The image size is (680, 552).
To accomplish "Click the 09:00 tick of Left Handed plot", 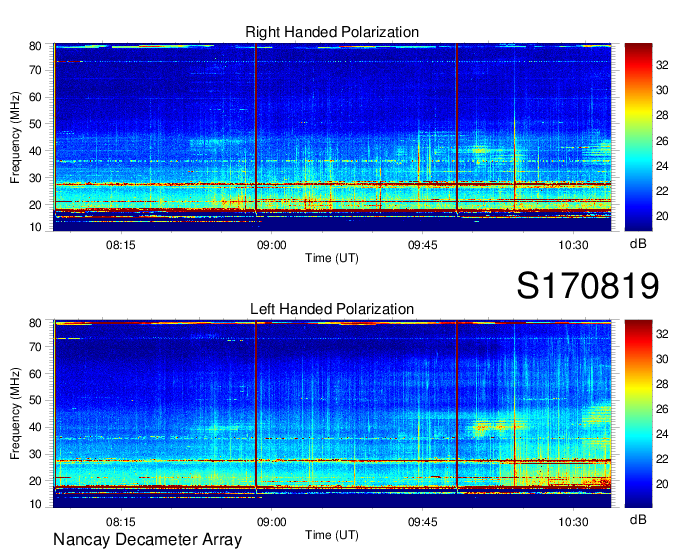I will point(271,522).
